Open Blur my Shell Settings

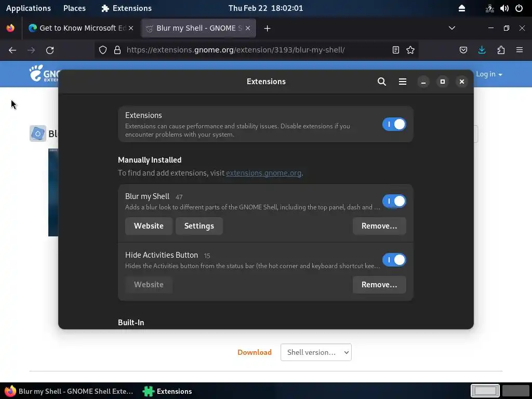[x=199, y=226]
